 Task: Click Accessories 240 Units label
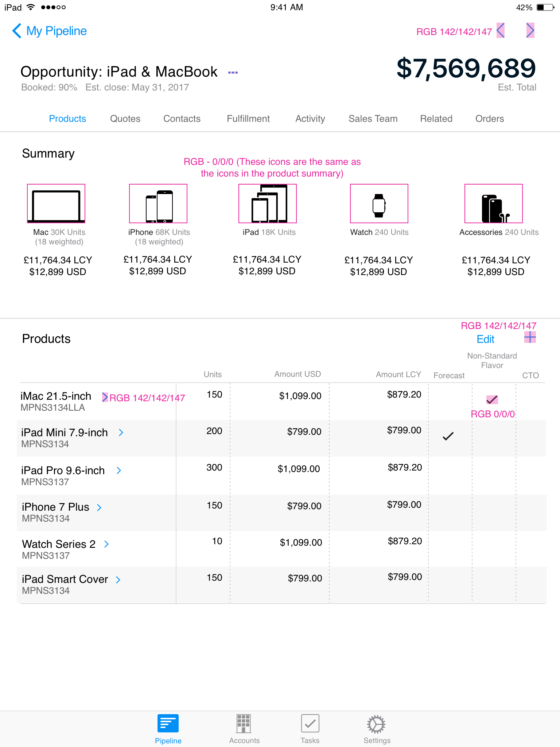tap(499, 232)
